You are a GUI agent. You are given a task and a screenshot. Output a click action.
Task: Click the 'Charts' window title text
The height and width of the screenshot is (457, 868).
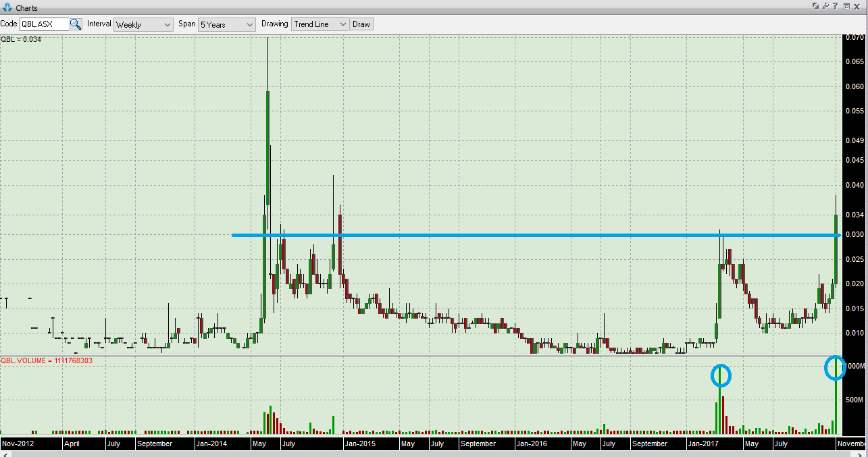26,8
